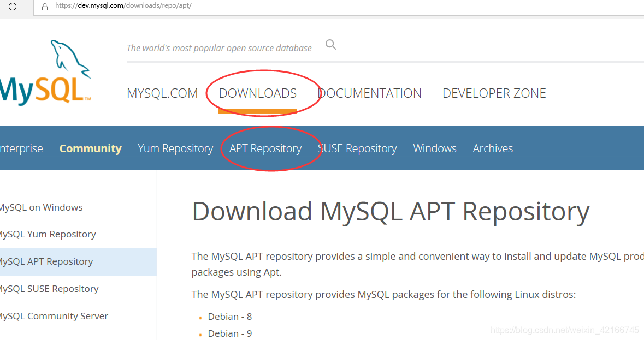Click the paragraph listing supported Linux distros
Screen dimensions: 644x340
click(x=383, y=295)
